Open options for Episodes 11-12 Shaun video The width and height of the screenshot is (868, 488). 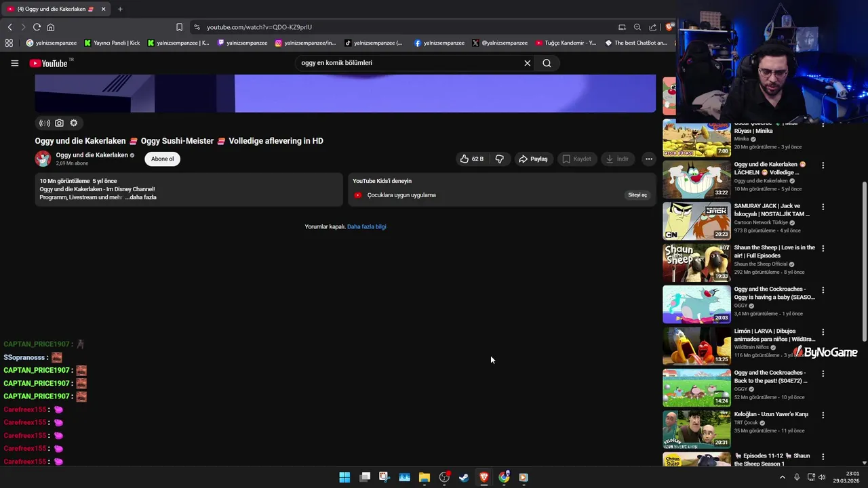823,457
